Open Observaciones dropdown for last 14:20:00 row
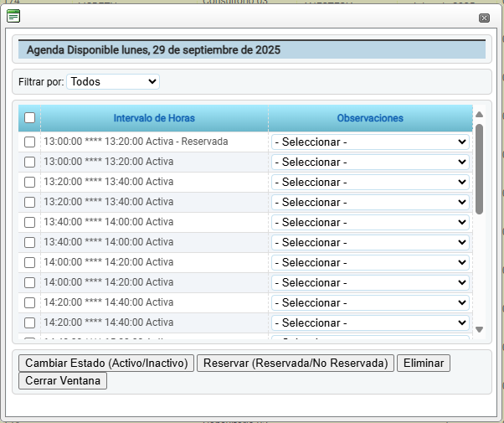 (370, 322)
